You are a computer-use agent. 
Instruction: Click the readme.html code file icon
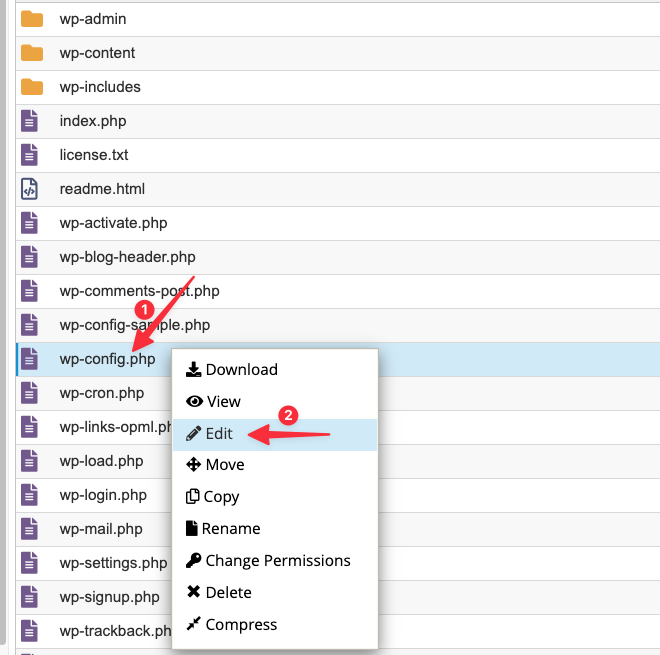tap(29, 189)
